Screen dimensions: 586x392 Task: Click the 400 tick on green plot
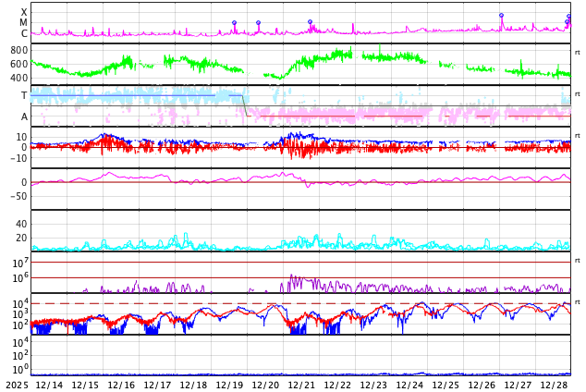(x=18, y=78)
